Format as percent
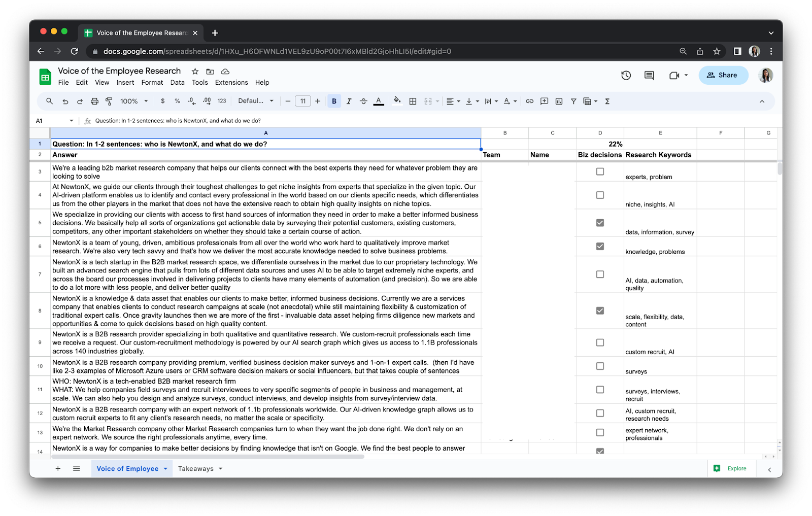Viewport: 812px width, 516px height. 177,101
